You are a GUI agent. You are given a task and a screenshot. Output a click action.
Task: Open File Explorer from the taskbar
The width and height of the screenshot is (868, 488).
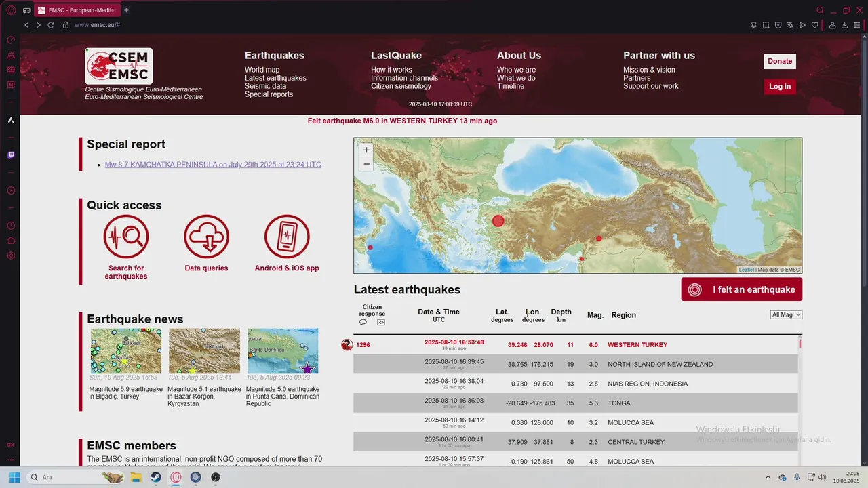[136, 477]
